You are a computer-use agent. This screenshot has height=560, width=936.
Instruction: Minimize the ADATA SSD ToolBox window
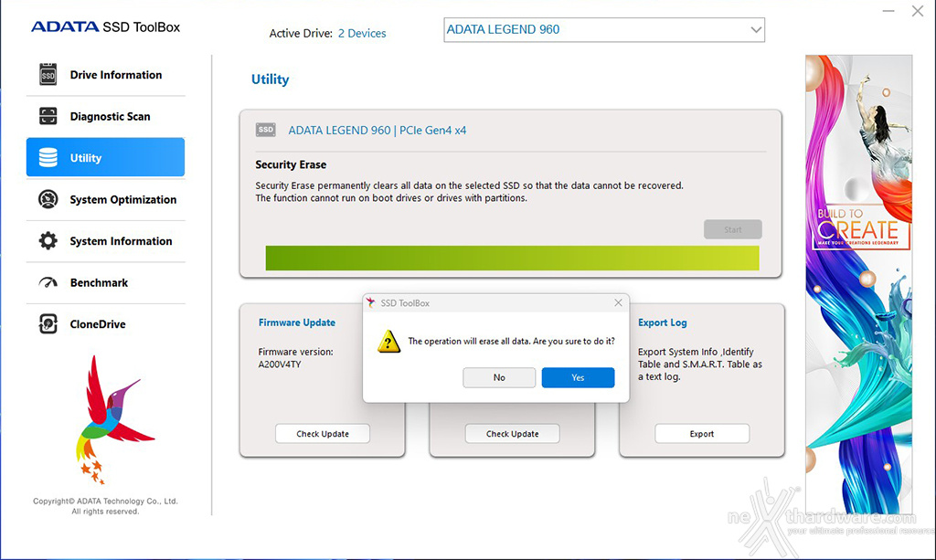[x=888, y=11]
